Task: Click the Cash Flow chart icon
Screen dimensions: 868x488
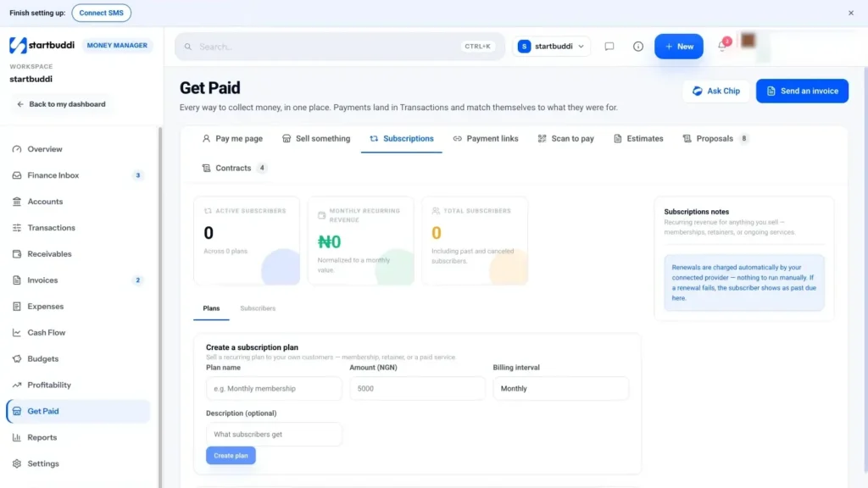Action: 17,332
